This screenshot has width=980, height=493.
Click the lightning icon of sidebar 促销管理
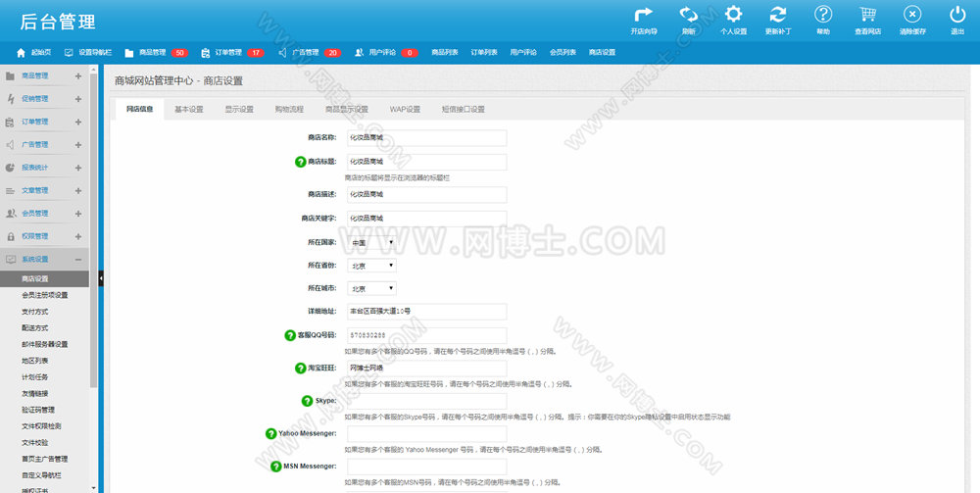coord(10,99)
